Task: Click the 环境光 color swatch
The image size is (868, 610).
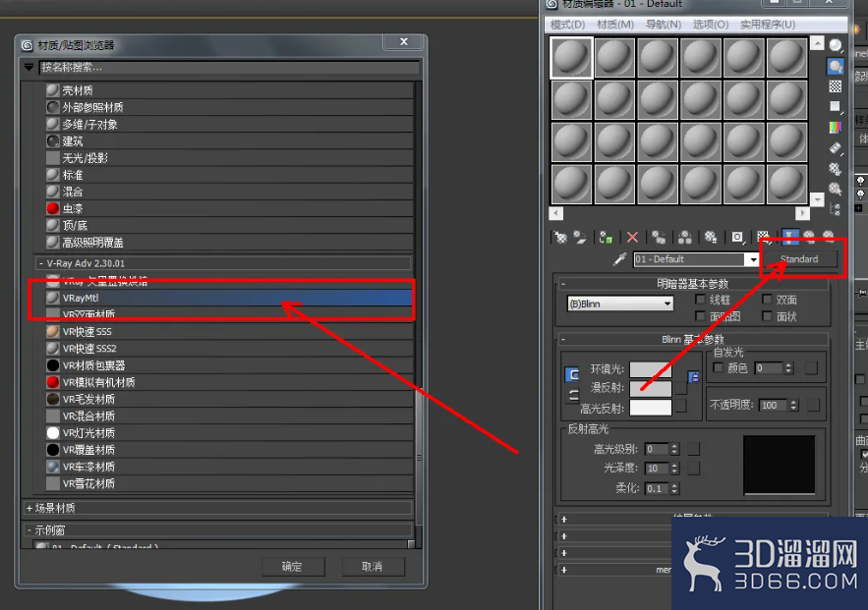Action: pyautogui.click(x=651, y=369)
